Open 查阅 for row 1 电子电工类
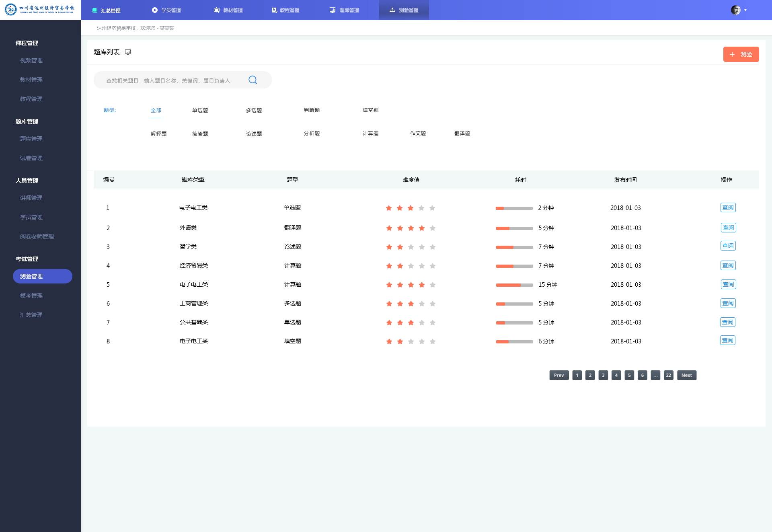The height and width of the screenshot is (532, 772). pos(728,207)
